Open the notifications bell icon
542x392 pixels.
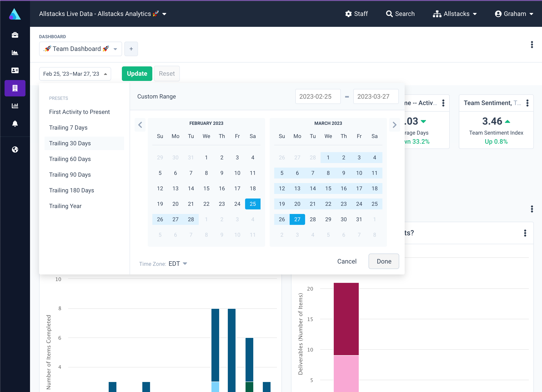tap(15, 123)
